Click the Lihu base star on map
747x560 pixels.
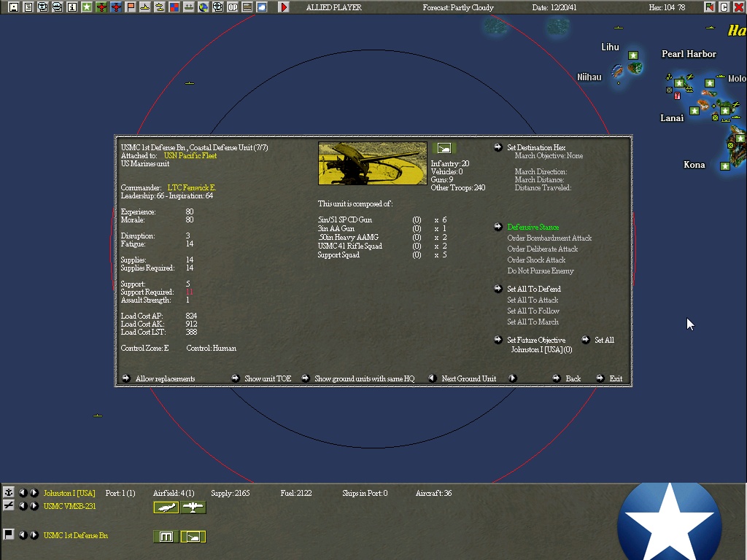pyautogui.click(x=633, y=55)
